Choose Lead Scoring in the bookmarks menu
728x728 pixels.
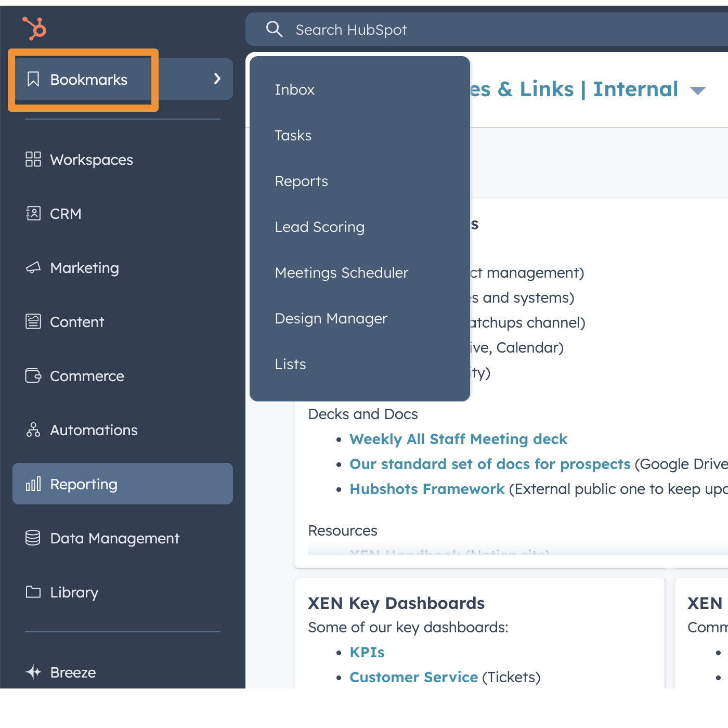tap(320, 227)
